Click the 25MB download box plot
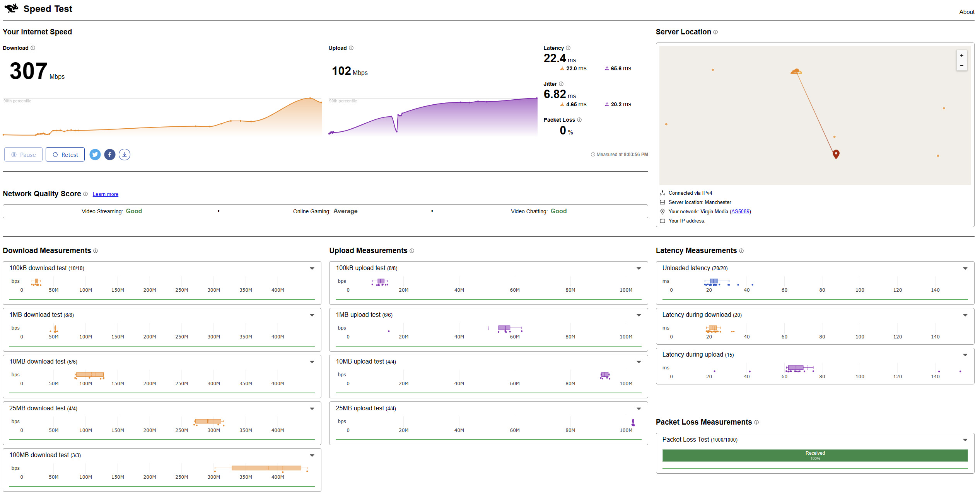 click(208, 421)
